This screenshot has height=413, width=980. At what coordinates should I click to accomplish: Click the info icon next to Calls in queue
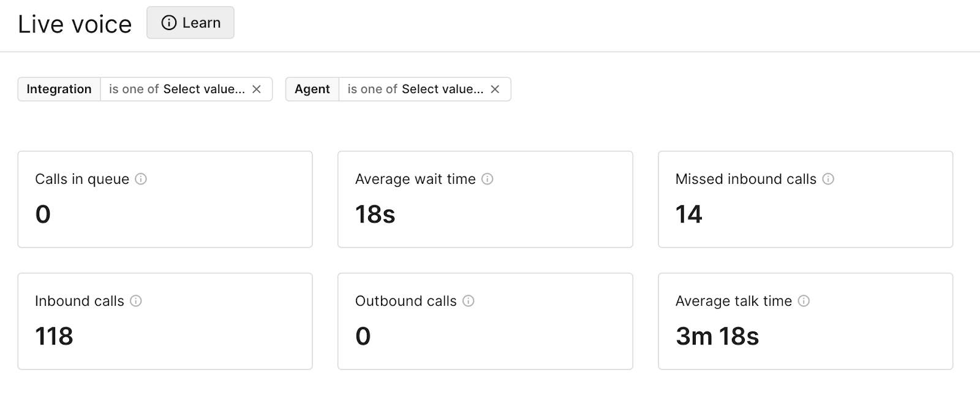141,179
